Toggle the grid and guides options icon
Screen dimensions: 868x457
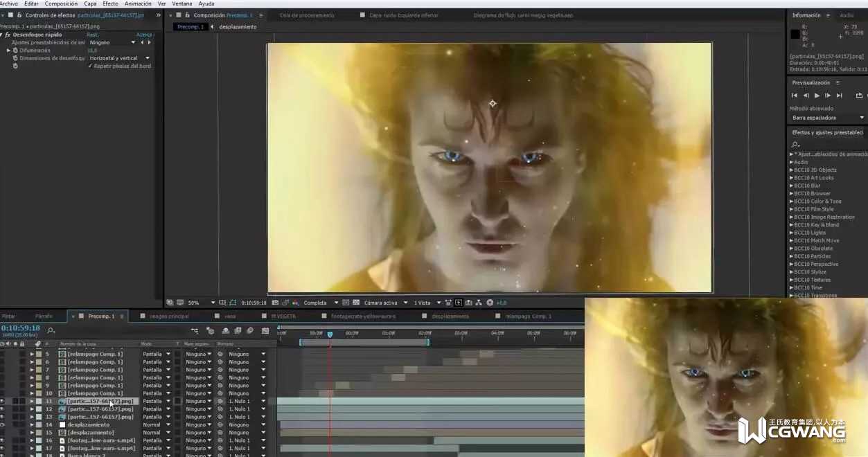point(223,303)
